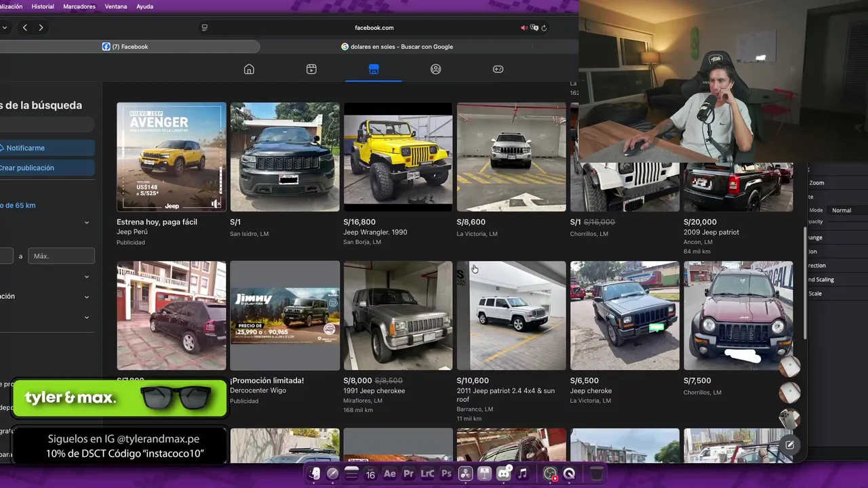Image resolution: width=868 pixels, height=488 pixels.
Task: Open the S/7,500 Chorrillos Jeep photo
Action: coord(738,316)
